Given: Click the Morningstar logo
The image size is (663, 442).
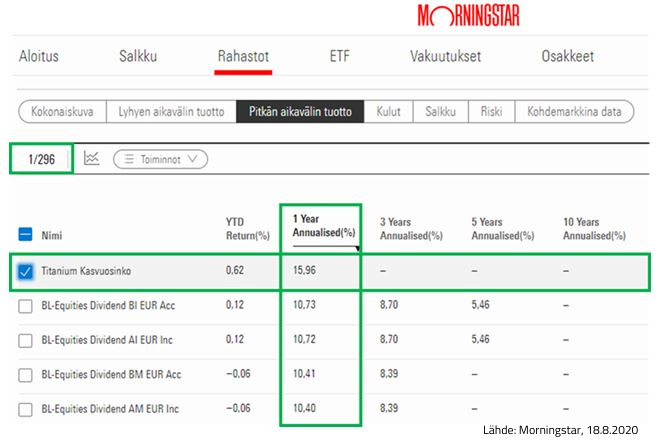Looking at the screenshot, I should [x=468, y=16].
